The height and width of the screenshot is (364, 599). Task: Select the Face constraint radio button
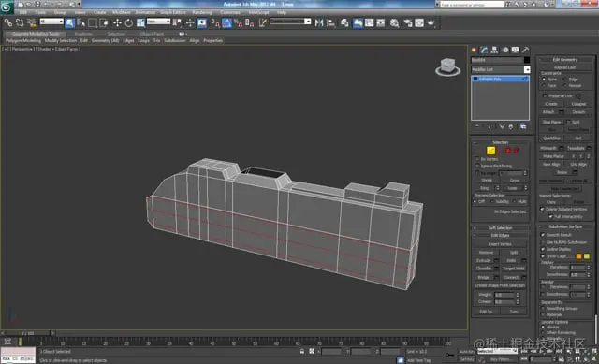544,85
